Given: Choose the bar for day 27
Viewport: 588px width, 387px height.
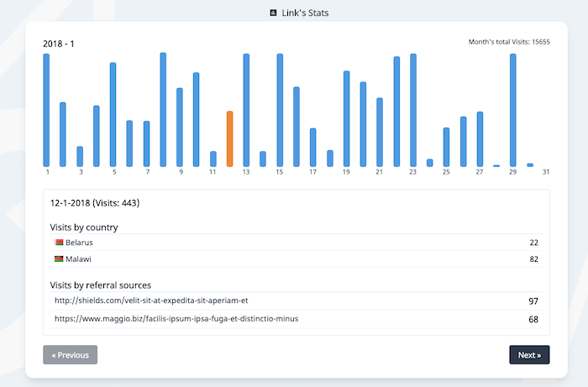Looking at the screenshot, I should [480, 139].
